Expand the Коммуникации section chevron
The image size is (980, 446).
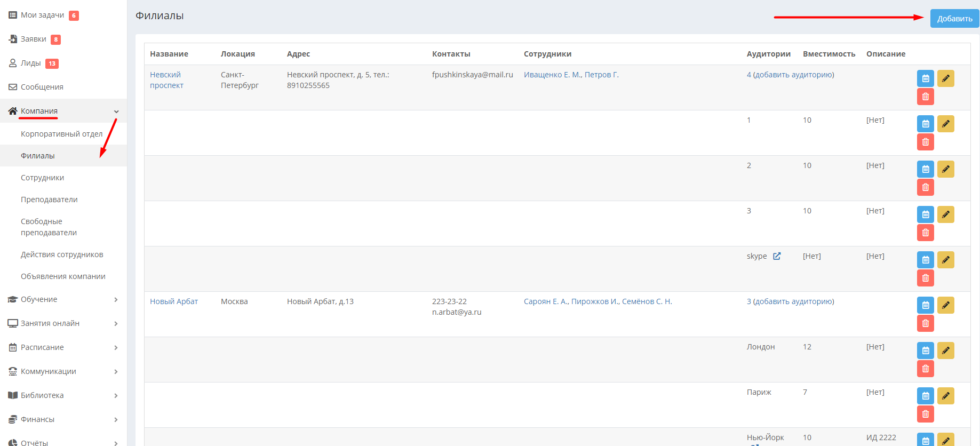coord(116,372)
